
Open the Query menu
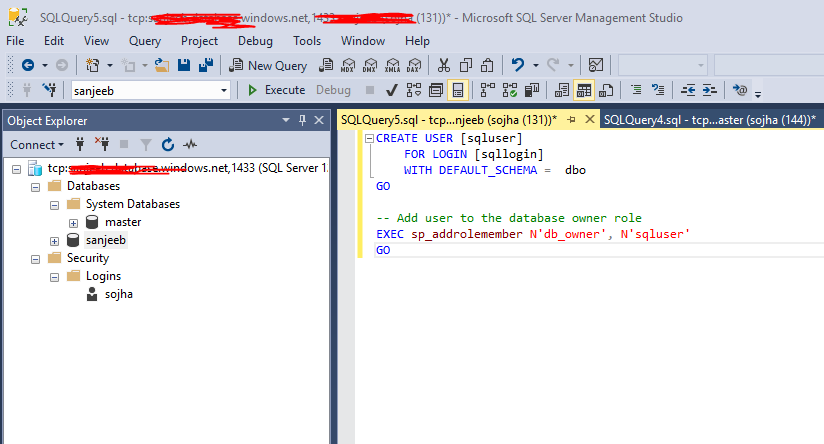click(145, 40)
